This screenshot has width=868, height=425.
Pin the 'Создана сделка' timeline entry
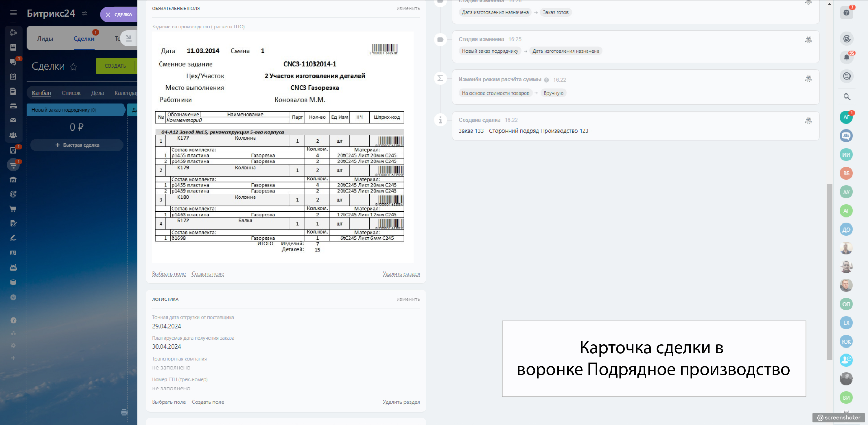[x=808, y=121]
